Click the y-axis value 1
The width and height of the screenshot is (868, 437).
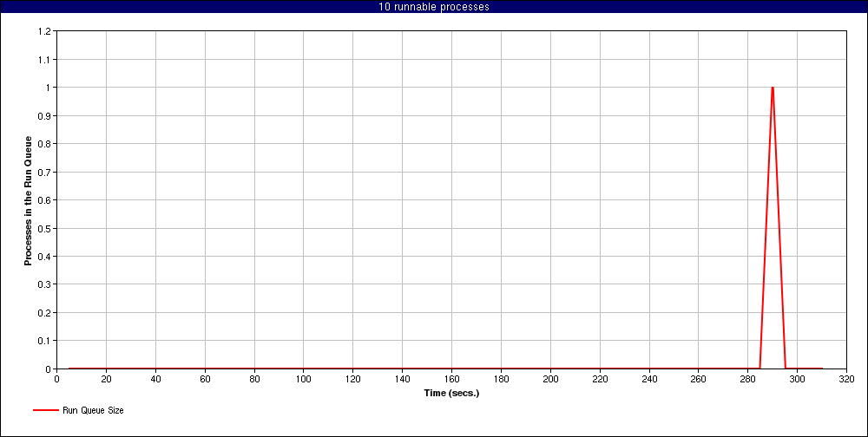pos(49,88)
